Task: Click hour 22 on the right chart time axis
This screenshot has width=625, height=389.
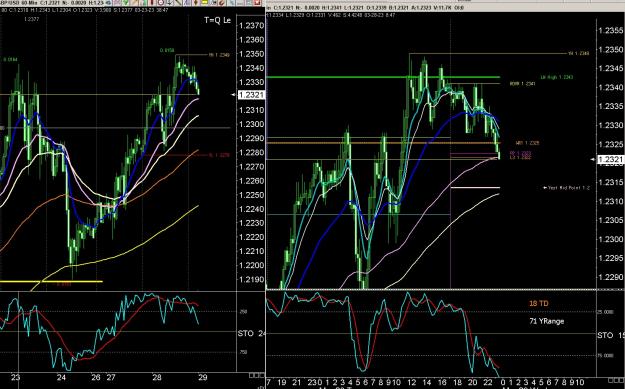Action: click(x=488, y=382)
